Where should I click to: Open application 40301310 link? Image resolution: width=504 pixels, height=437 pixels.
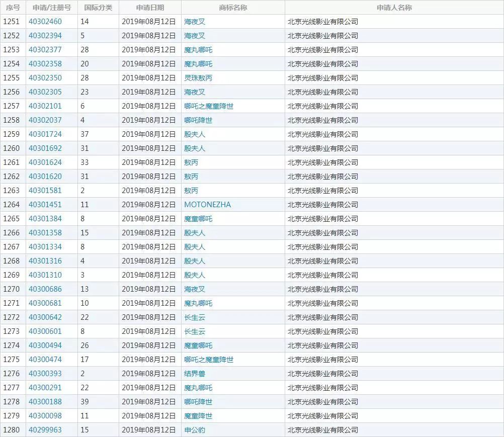[45, 275]
